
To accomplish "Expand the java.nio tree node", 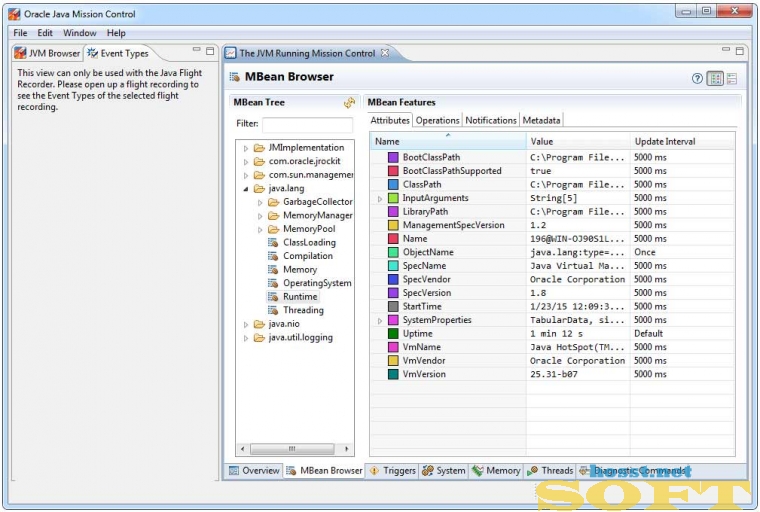I will tap(246, 324).
